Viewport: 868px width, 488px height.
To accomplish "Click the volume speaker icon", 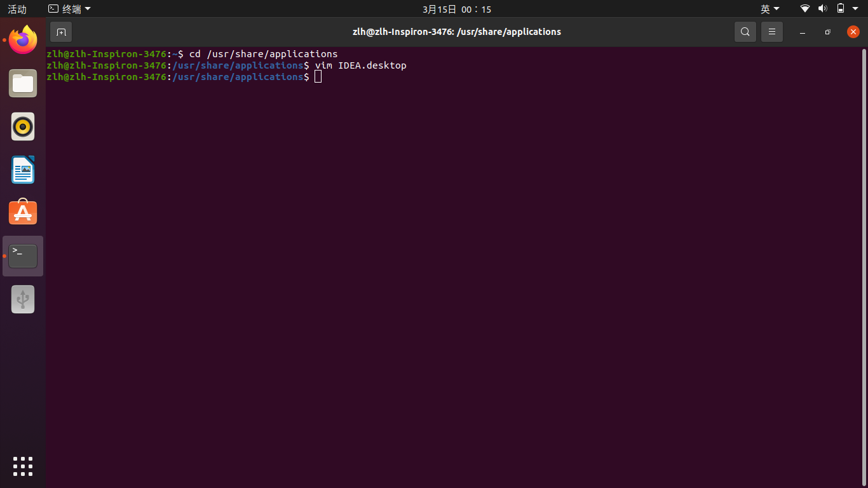I will pyautogui.click(x=822, y=9).
